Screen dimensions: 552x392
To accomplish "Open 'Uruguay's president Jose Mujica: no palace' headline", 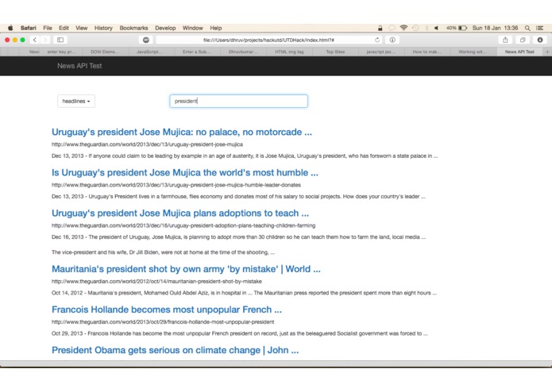I will 182,132.
